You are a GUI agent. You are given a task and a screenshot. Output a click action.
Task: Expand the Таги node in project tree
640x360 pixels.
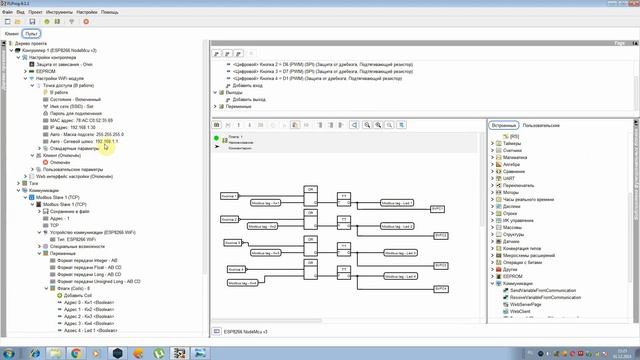[x=18, y=184]
